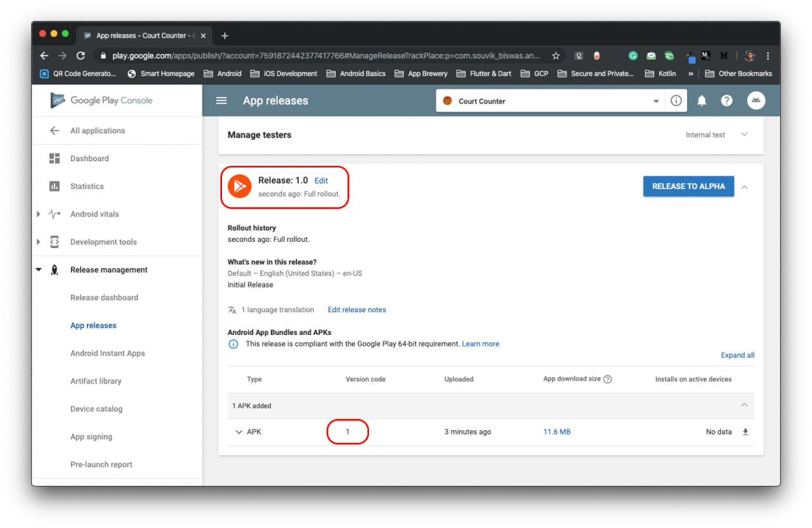Click the orange release Play icon
Viewport: 812px width, 528px height.
point(240,186)
